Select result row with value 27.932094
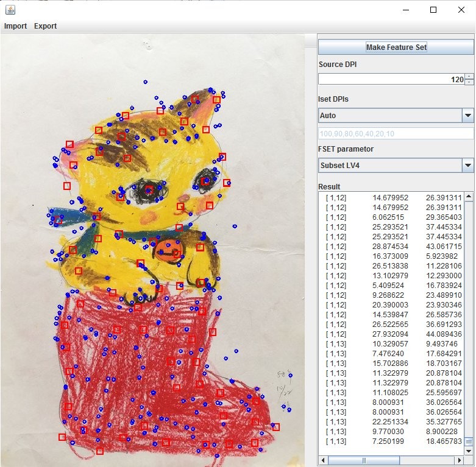 pos(392,334)
